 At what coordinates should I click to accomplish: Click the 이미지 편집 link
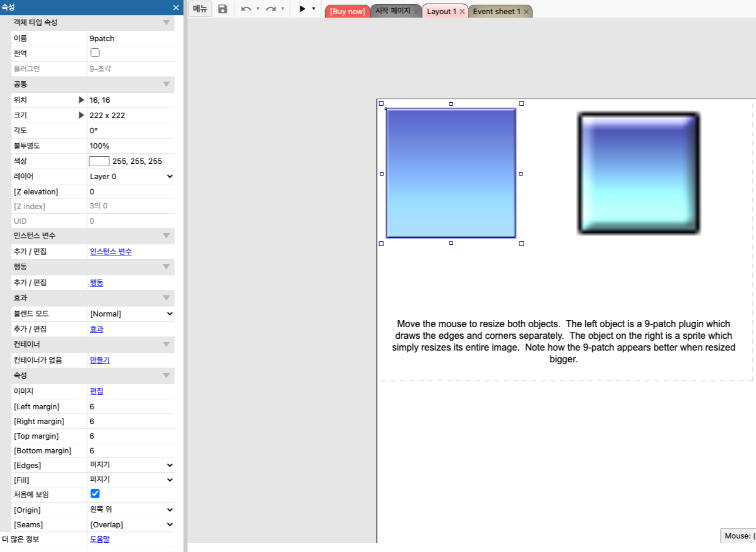click(96, 391)
